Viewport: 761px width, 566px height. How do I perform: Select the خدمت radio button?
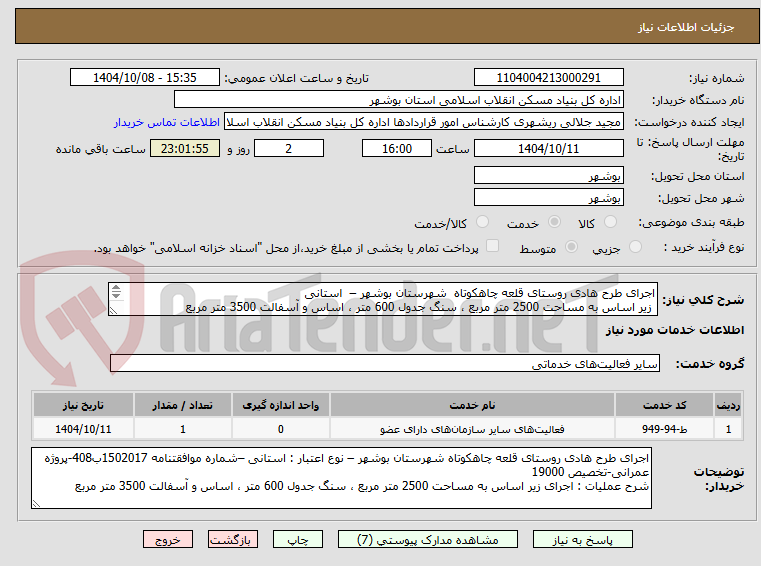pyautogui.click(x=554, y=222)
